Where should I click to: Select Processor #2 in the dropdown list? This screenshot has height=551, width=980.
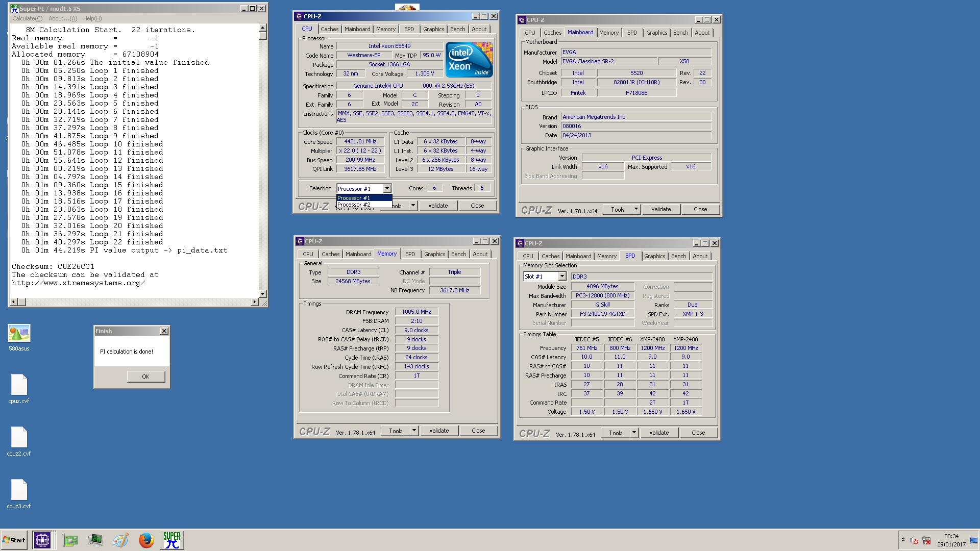click(x=364, y=205)
